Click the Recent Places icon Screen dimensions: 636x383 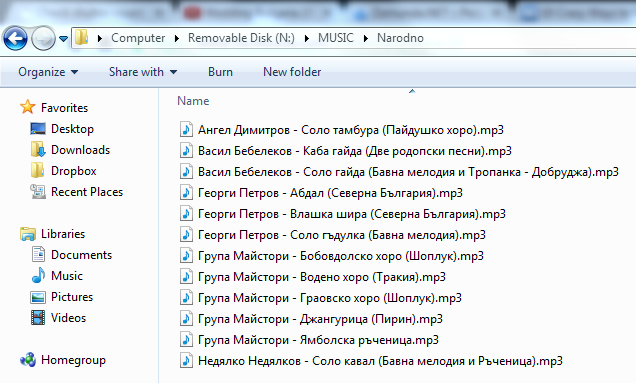click(x=38, y=192)
